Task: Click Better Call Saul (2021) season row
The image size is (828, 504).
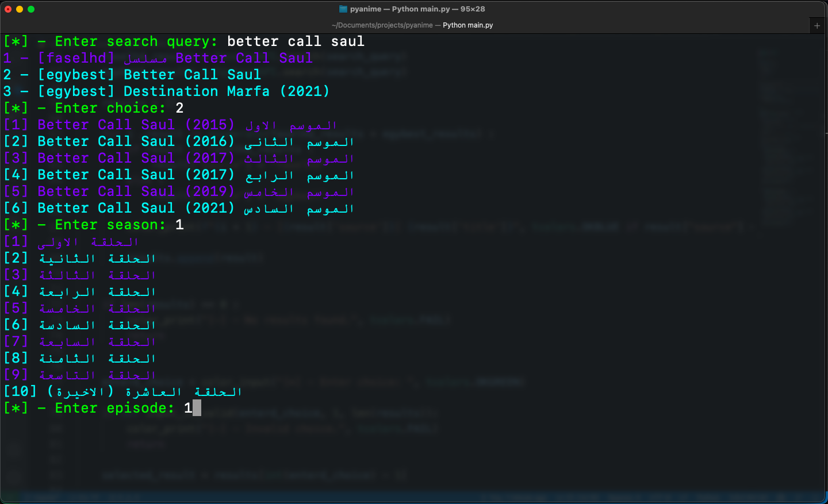Action: tap(179, 208)
